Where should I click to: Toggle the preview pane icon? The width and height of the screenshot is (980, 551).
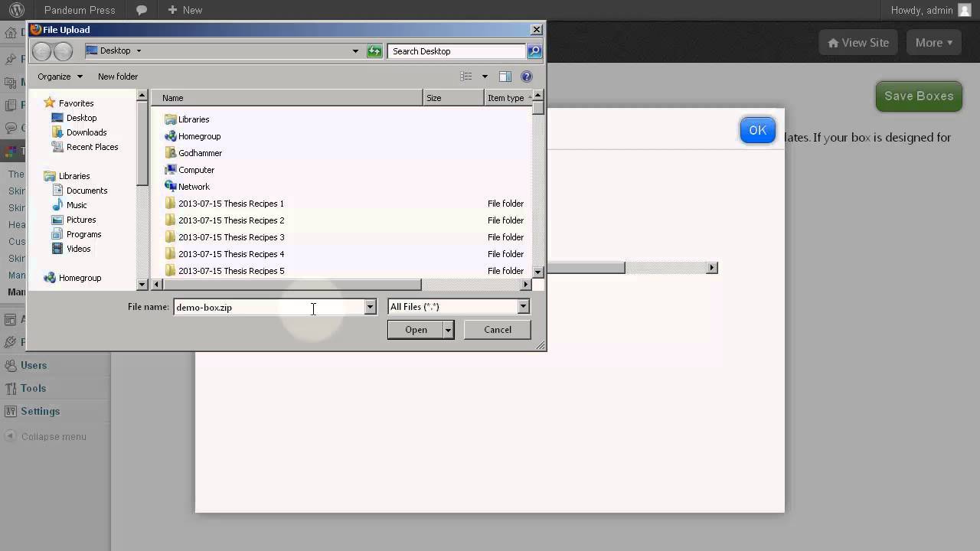[505, 77]
